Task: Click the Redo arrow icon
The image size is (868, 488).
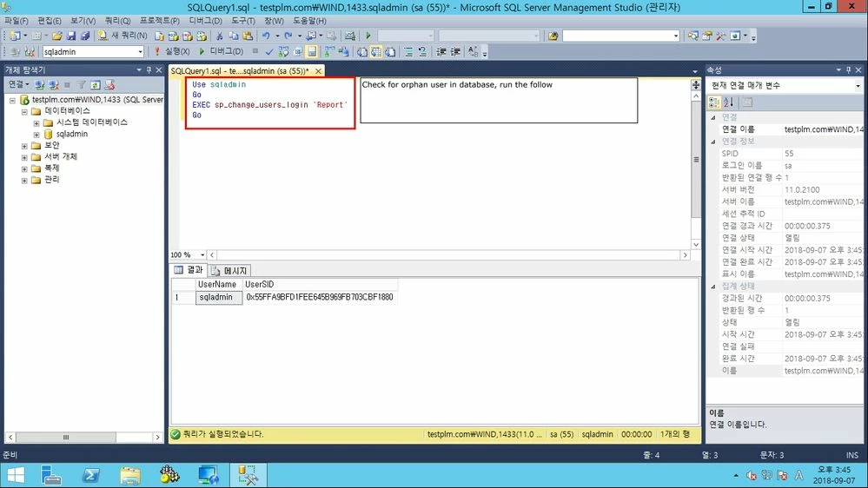Action: pos(288,36)
